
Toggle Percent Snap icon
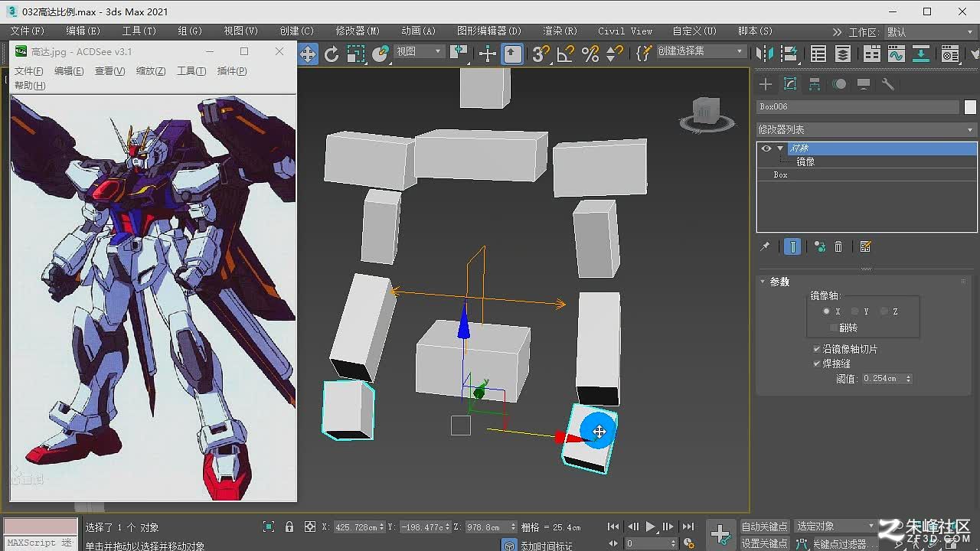590,54
